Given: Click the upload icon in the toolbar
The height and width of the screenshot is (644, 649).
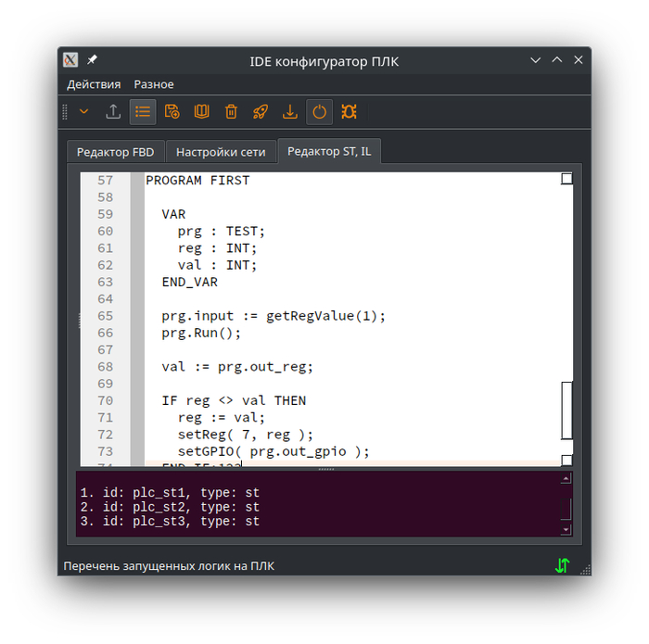Looking at the screenshot, I should tap(113, 112).
